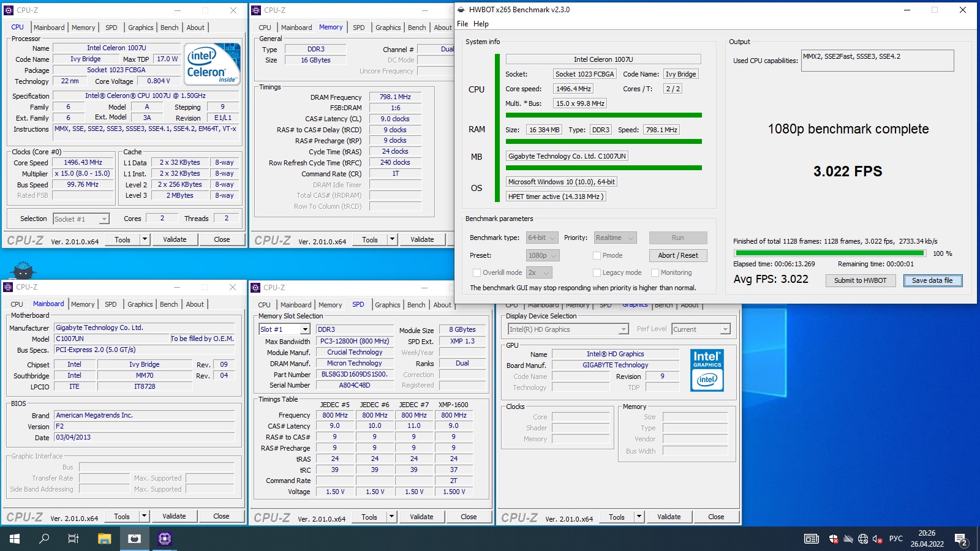Click Validate in the SPD CPU-Z window
Viewport: 980px width, 551px height.
[421, 517]
